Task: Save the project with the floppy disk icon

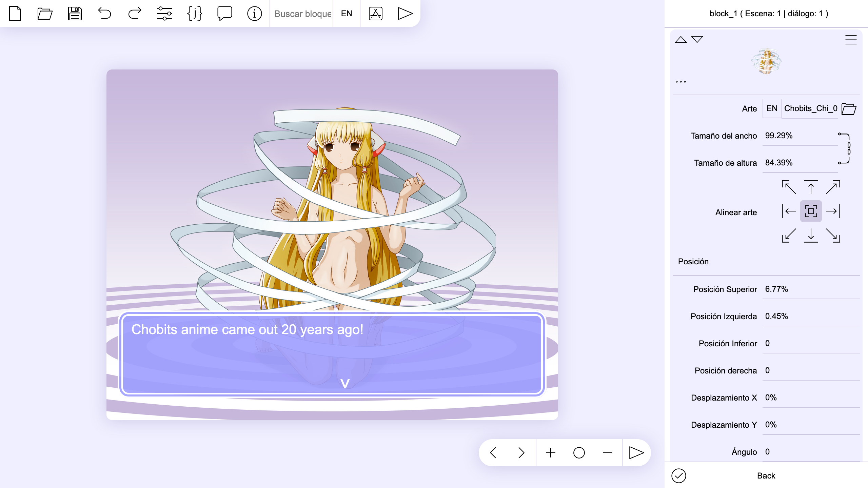Action: [x=75, y=14]
